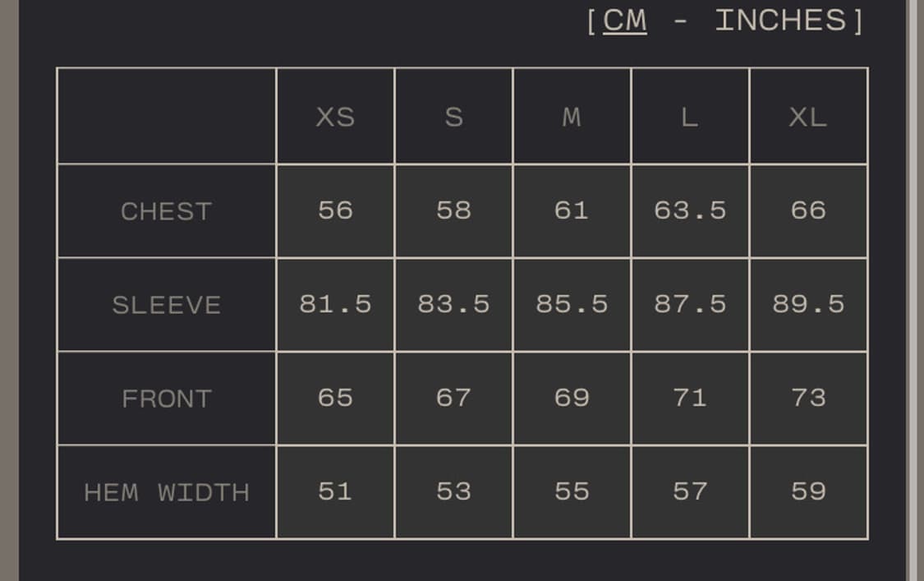Click the 85.5 sleeve value for M
This screenshot has height=581, width=924.
[572, 304]
